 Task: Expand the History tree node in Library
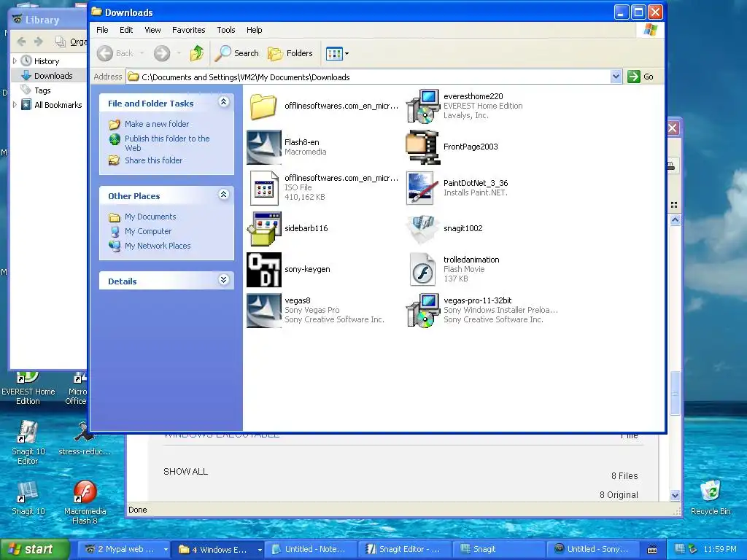[x=15, y=61]
